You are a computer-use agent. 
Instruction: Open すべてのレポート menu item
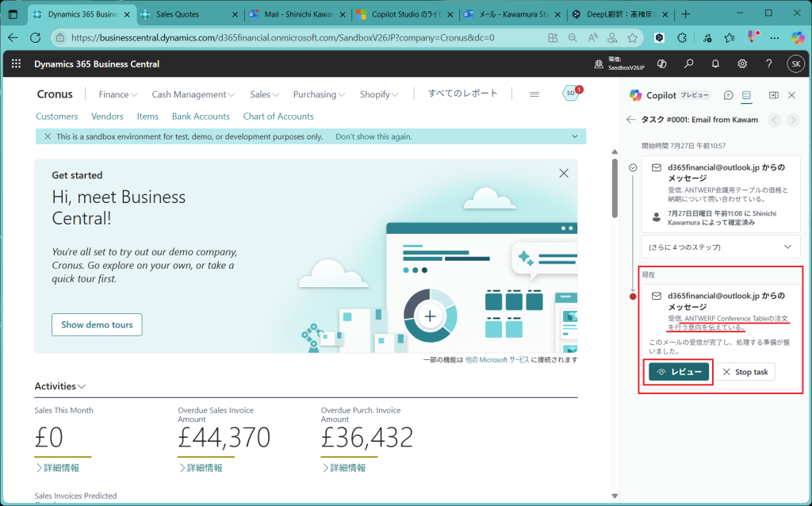coord(462,94)
